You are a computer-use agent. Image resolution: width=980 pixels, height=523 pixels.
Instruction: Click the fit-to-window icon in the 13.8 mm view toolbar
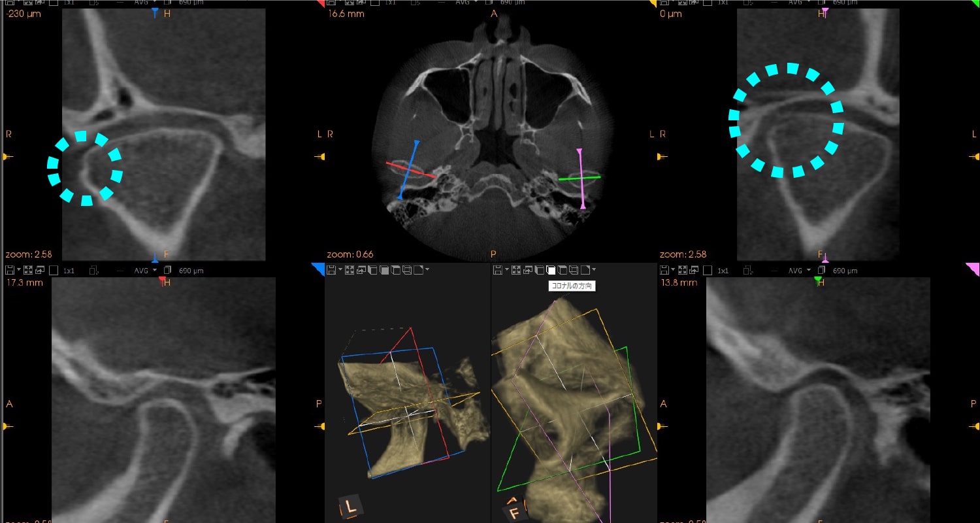(683, 271)
